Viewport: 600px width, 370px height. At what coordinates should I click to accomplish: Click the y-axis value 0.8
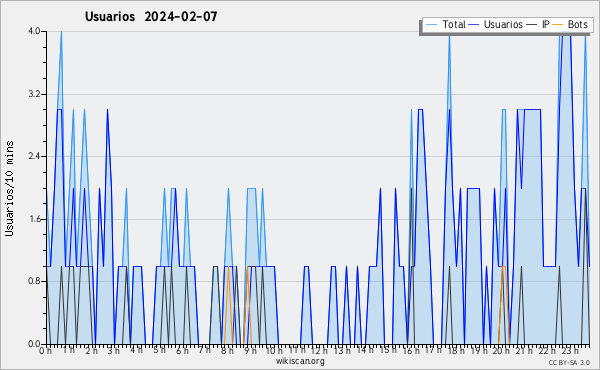34,282
